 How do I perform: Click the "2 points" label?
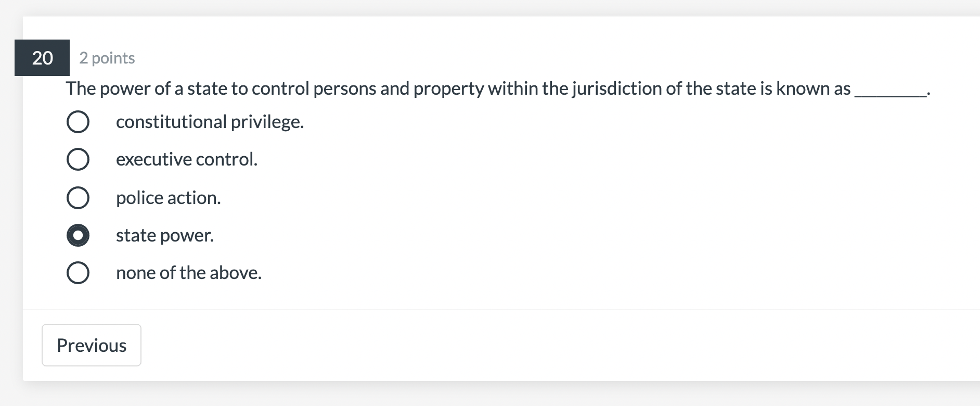tap(106, 58)
